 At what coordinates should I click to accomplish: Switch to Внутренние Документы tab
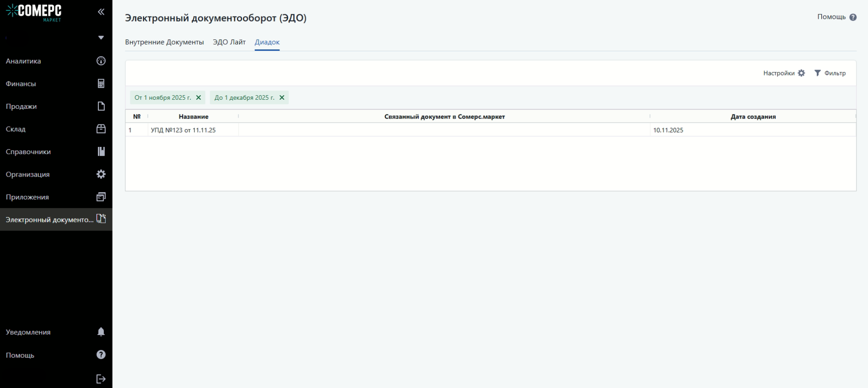(164, 42)
